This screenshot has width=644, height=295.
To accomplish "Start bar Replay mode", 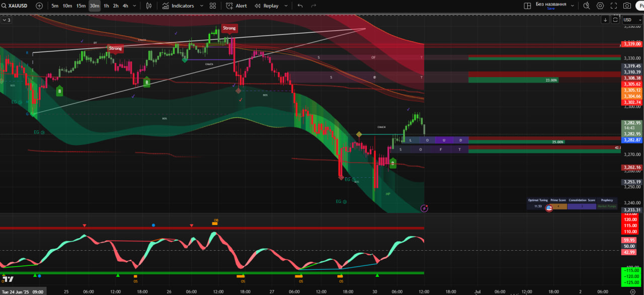I will click(267, 6).
